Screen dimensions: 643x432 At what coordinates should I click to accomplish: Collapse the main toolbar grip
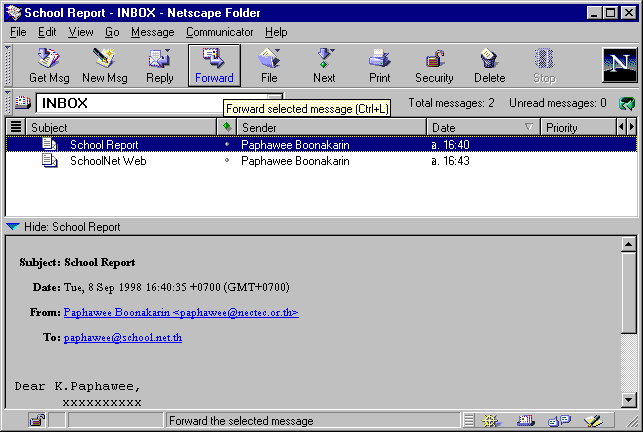[7, 66]
